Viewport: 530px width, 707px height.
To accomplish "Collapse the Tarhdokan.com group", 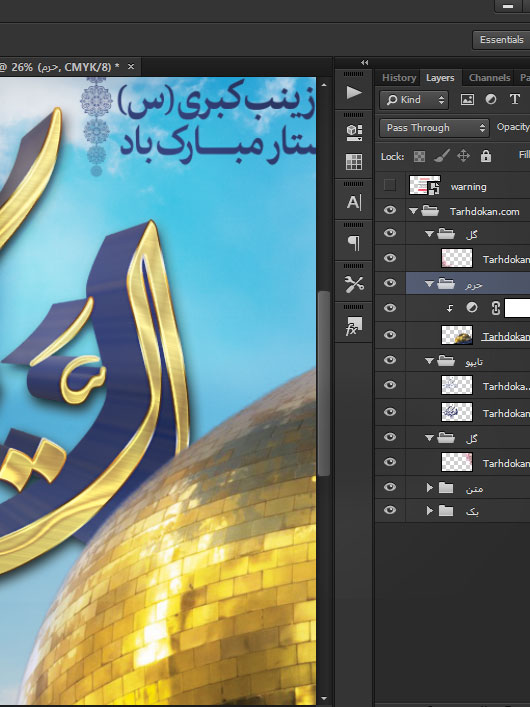I will (x=413, y=211).
